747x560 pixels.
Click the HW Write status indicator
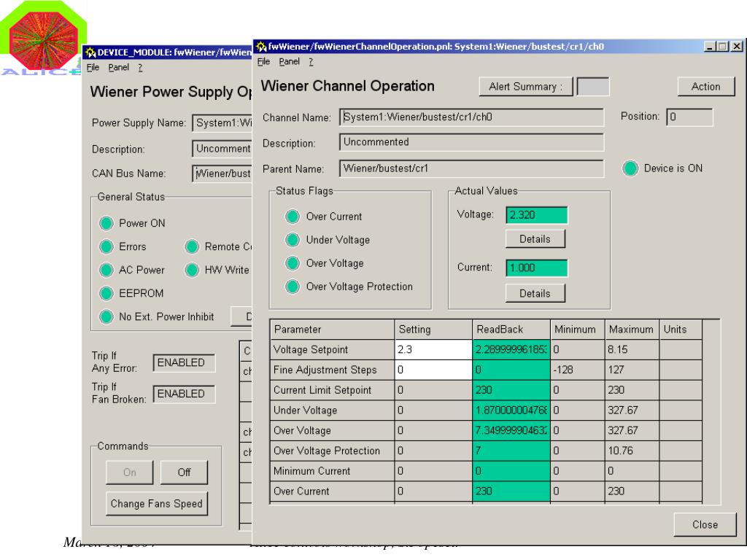pyautogui.click(x=192, y=270)
